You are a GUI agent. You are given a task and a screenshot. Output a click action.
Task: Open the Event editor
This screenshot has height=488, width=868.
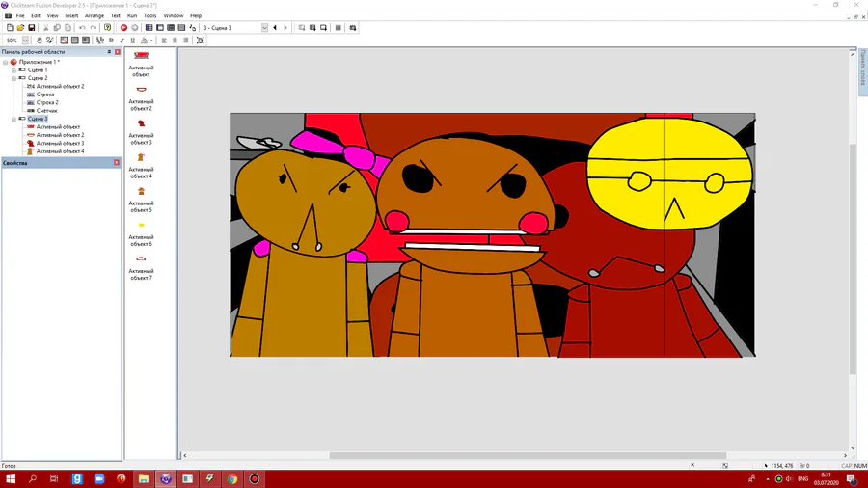171,28
